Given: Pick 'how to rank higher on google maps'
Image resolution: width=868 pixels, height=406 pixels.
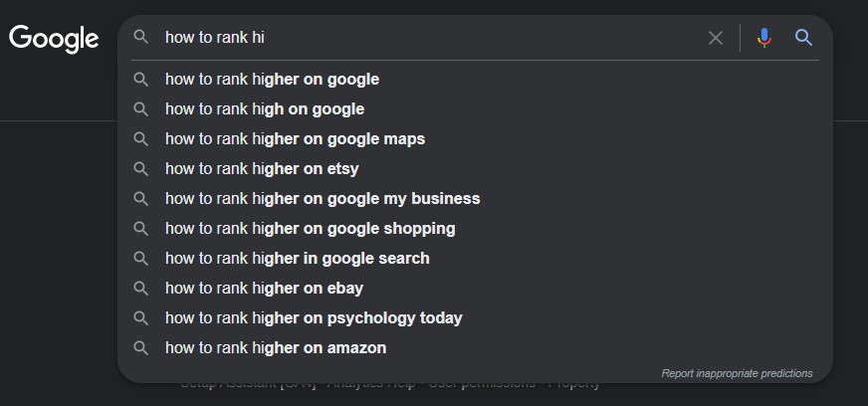Looking at the screenshot, I should (295, 138).
